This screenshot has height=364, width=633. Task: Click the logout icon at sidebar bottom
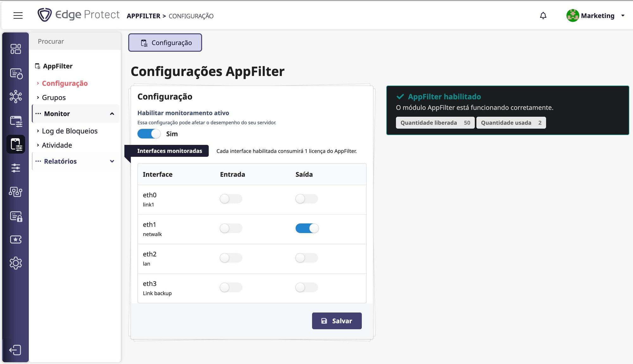tap(15, 350)
